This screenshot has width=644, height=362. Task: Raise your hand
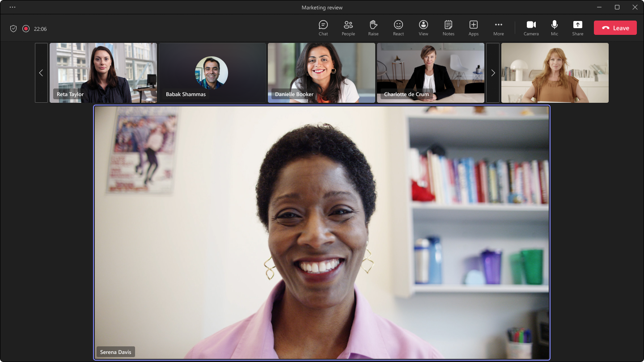coord(373,27)
